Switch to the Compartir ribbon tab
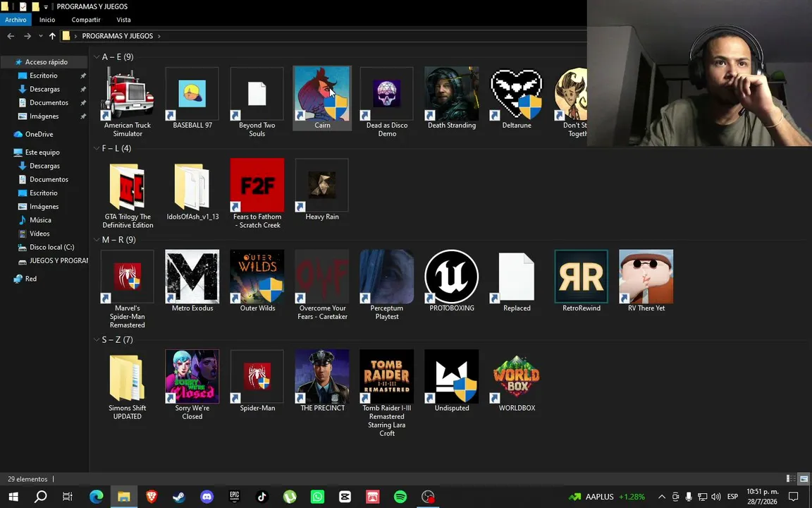Image resolution: width=812 pixels, height=508 pixels. (86, 20)
